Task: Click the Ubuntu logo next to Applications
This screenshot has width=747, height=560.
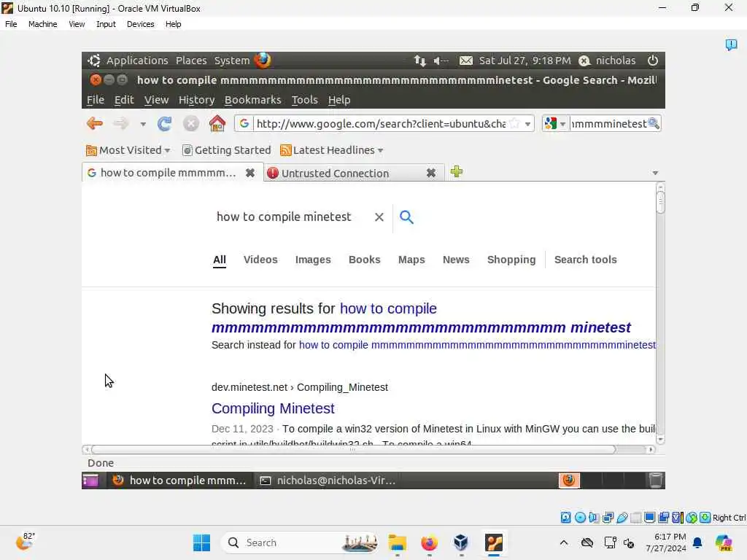Action: coord(94,61)
